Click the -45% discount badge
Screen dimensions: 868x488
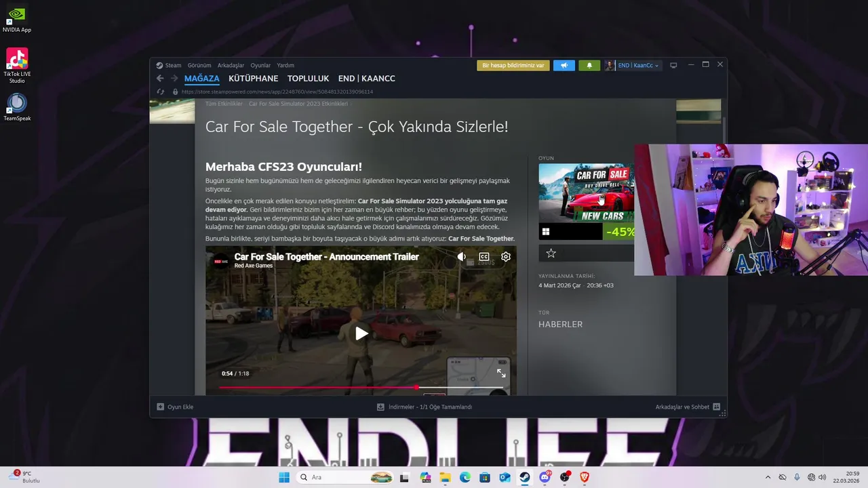click(x=619, y=232)
